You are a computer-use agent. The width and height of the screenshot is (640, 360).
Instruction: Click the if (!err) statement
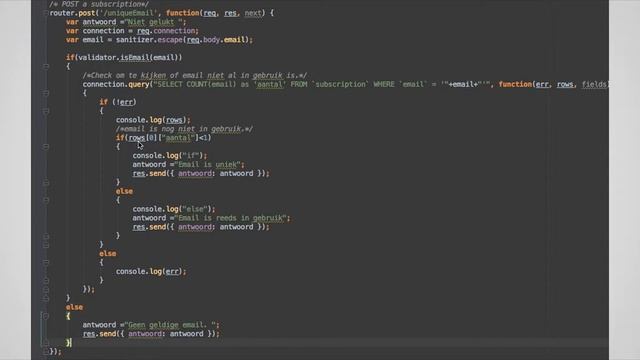[x=118, y=102]
